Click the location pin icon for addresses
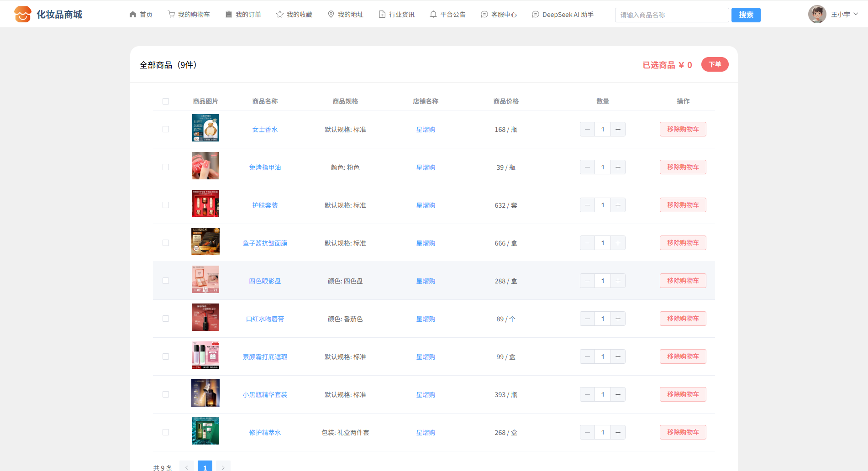The width and height of the screenshot is (868, 471). pos(331,15)
